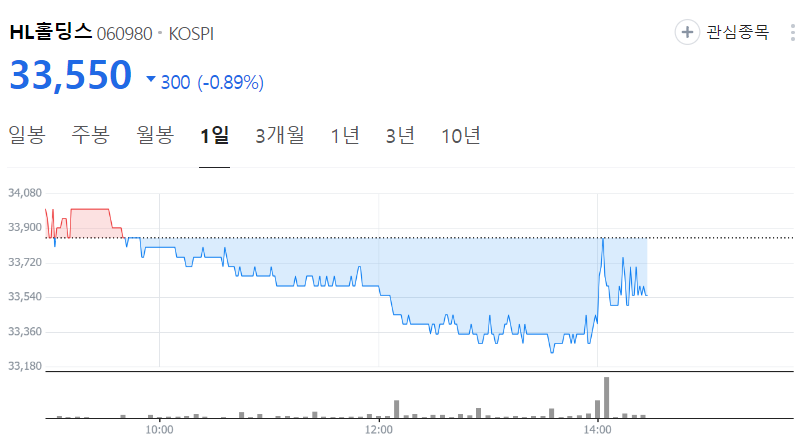The height and width of the screenshot is (445, 803).
Task: Click the current price 33,550
Action: [x=71, y=75]
